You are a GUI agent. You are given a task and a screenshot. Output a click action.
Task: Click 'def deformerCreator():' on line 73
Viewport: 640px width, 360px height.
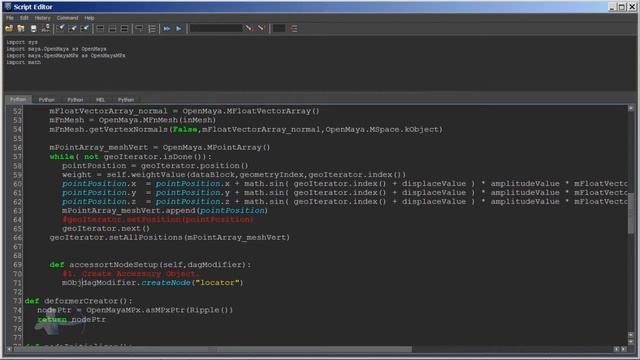78,301
